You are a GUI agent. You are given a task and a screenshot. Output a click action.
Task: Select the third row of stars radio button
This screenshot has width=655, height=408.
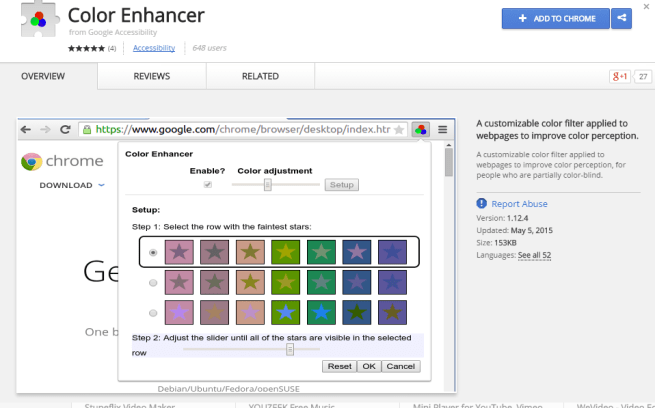pyautogui.click(x=152, y=314)
